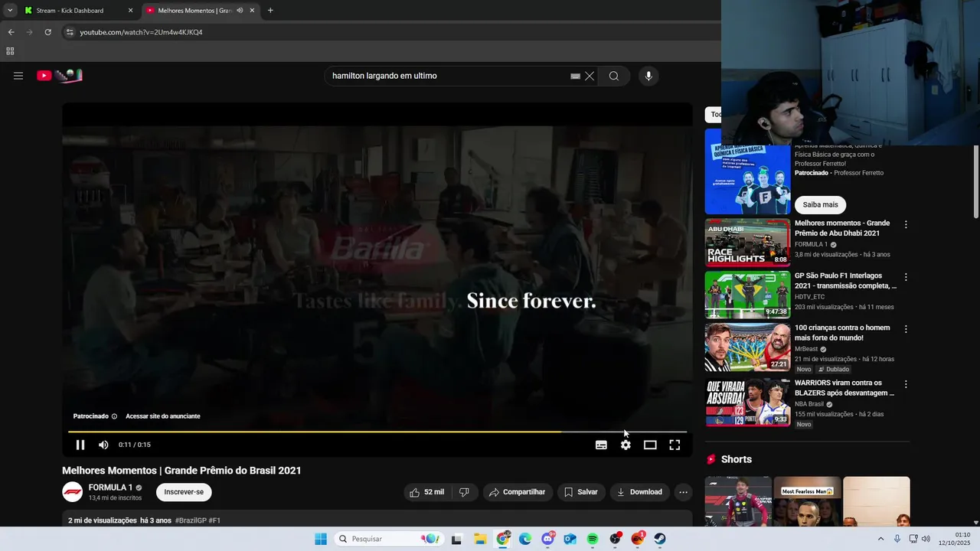Open the Compartilhar share dialog
980x551 pixels.
517,492
